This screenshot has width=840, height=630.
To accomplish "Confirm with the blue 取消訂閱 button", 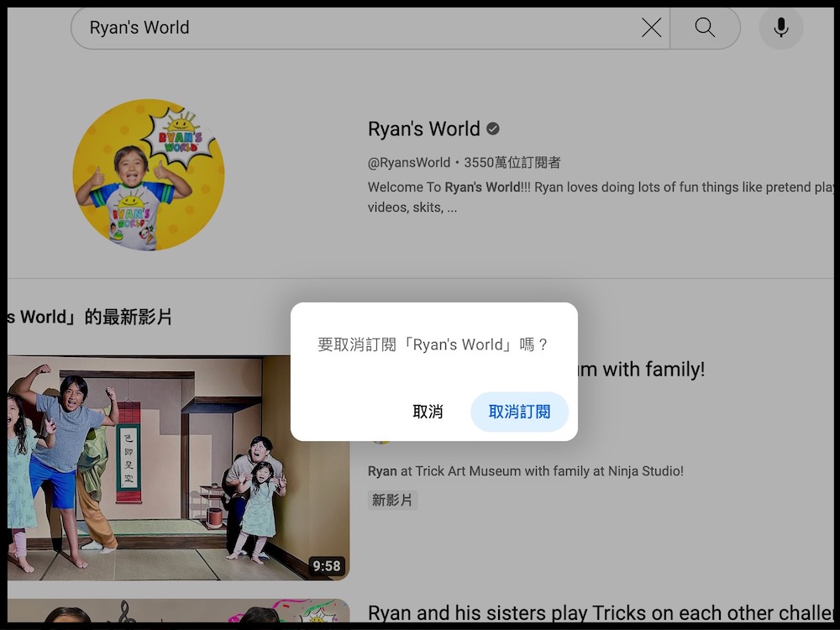I will click(x=519, y=412).
